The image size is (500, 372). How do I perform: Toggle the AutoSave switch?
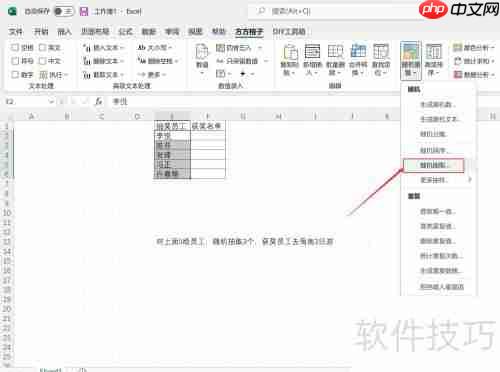pos(63,11)
